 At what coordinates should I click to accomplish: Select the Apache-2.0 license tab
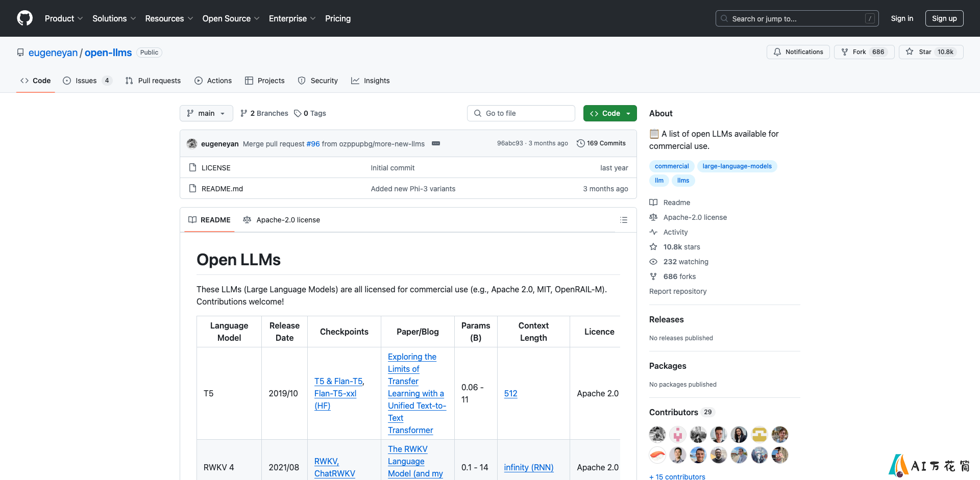[282, 220]
